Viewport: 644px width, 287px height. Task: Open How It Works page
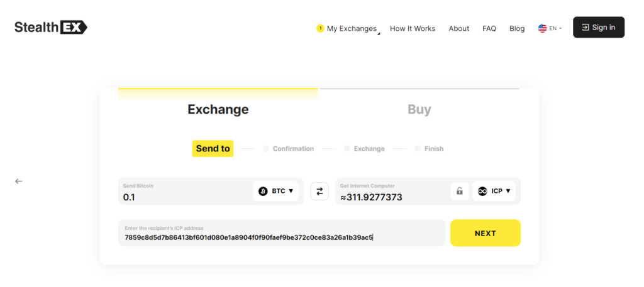[x=413, y=28]
